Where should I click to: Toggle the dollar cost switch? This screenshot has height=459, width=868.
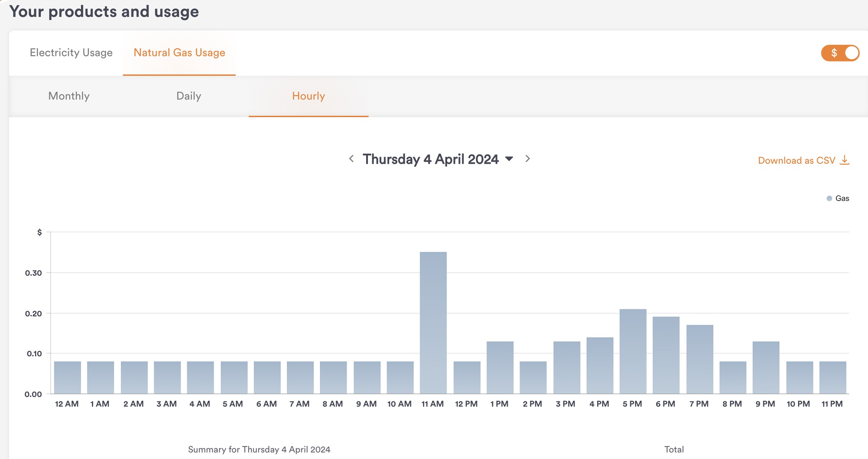840,53
